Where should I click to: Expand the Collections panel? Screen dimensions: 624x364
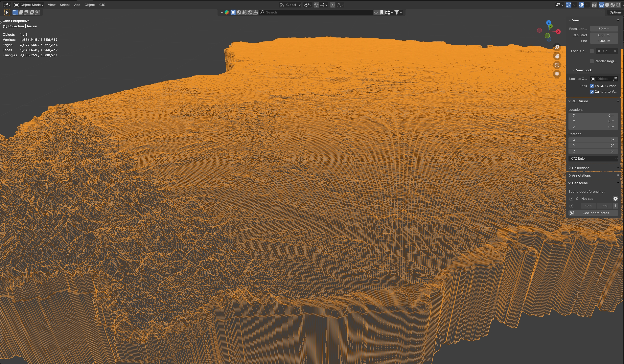click(580, 168)
